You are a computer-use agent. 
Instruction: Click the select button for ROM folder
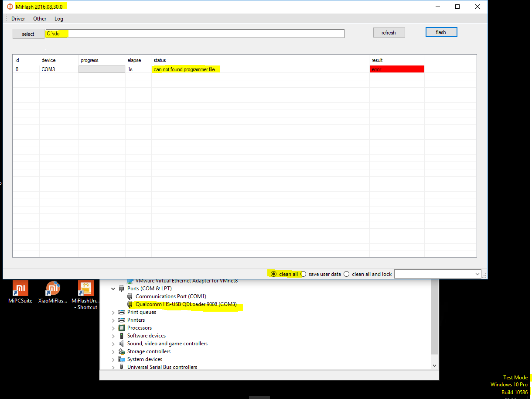pyautogui.click(x=28, y=34)
